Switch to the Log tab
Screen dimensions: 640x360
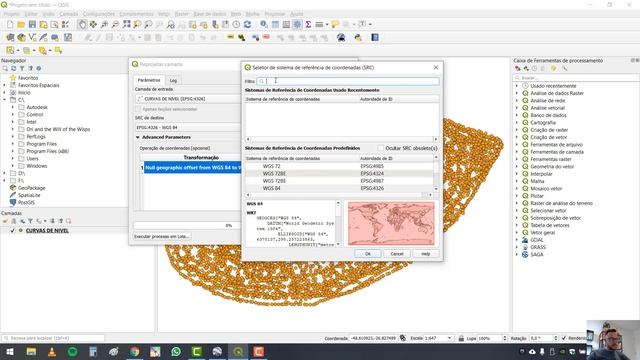(x=173, y=80)
